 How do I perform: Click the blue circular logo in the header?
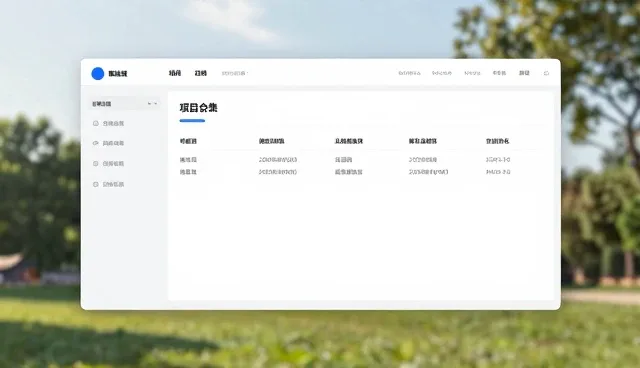(98, 73)
